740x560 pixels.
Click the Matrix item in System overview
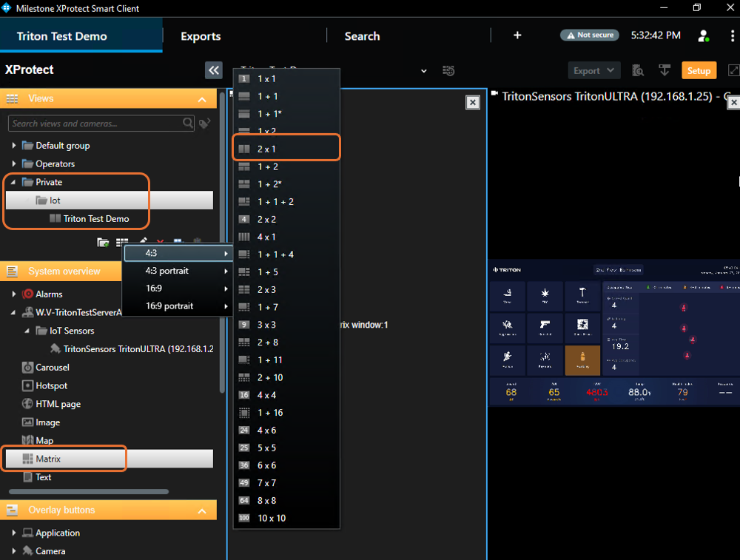(x=109, y=459)
